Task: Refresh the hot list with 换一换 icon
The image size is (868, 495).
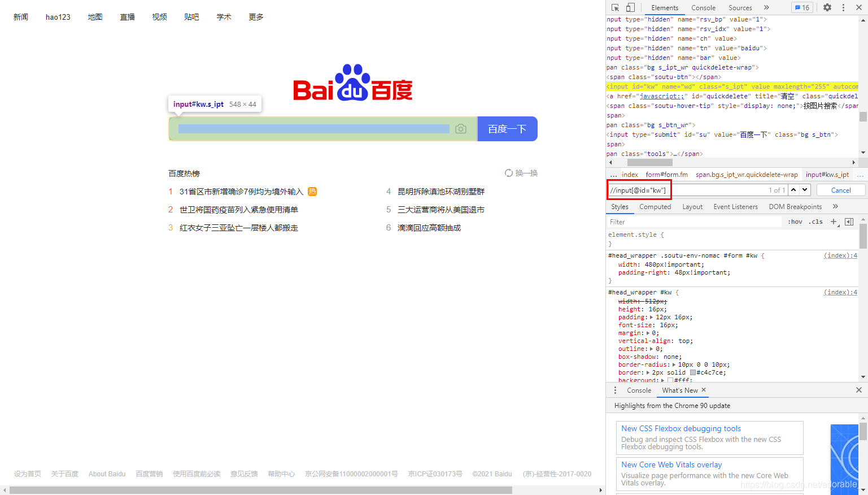Action: [509, 173]
